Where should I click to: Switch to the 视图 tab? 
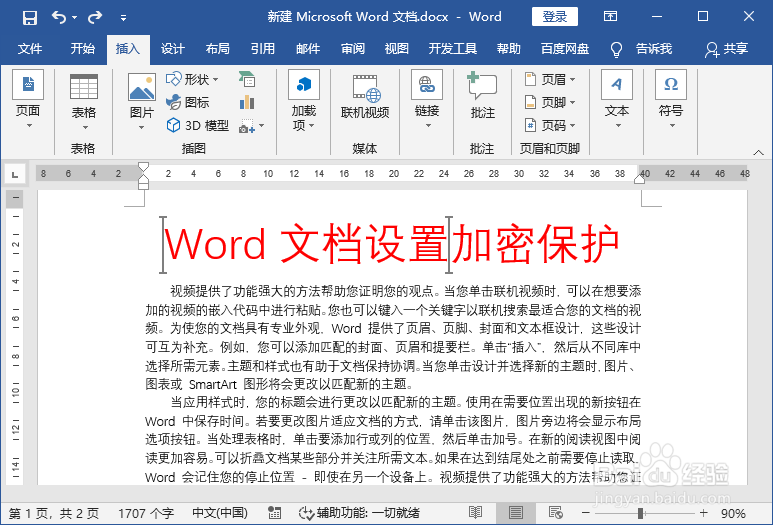coord(396,49)
